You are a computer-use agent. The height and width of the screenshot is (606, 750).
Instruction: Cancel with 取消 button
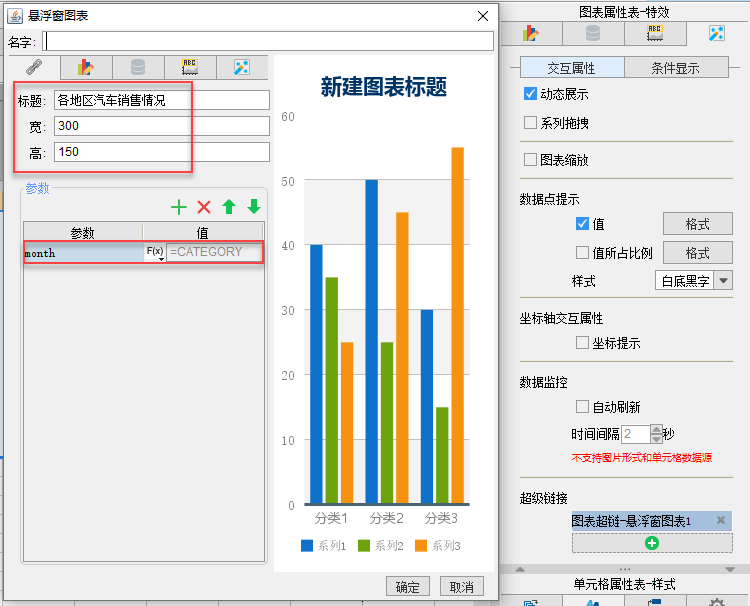(x=462, y=586)
